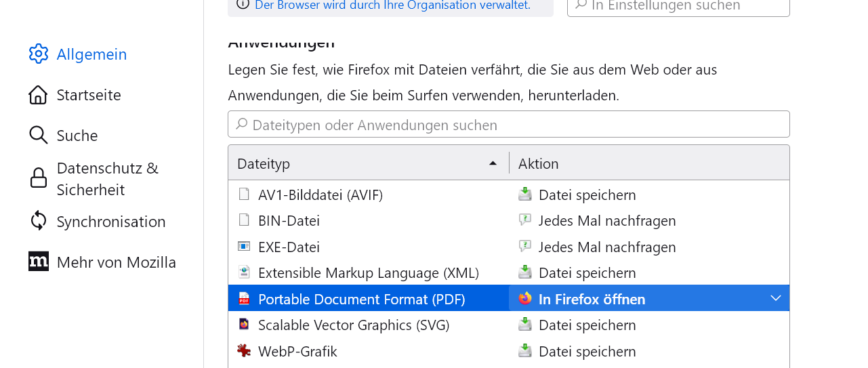
Task: Expand the PDF action dropdown arrow
Action: 776,299
